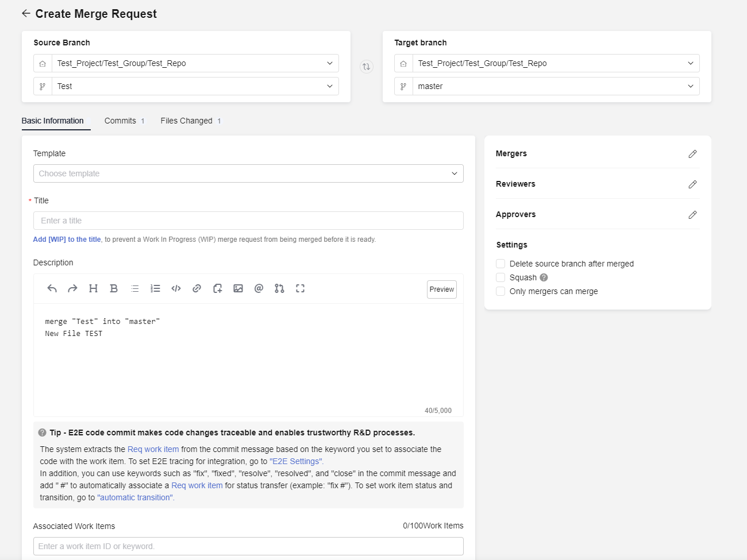
Task: Insert hyperlink icon in description toolbar
Action: coord(197,288)
